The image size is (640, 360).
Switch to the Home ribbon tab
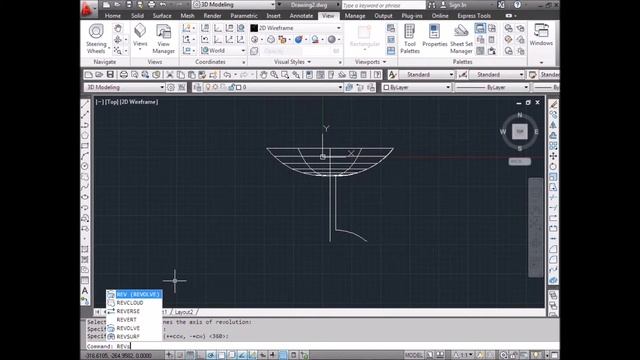point(113,16)
